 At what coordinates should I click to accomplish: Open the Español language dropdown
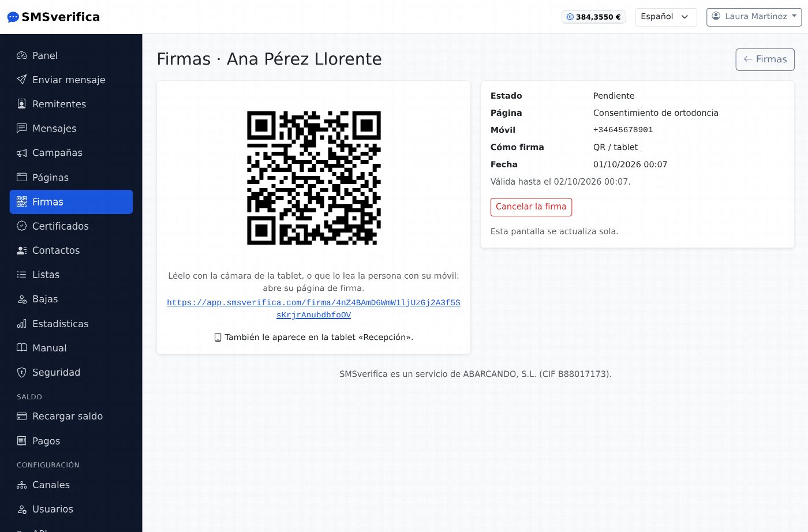coord(666,17)
